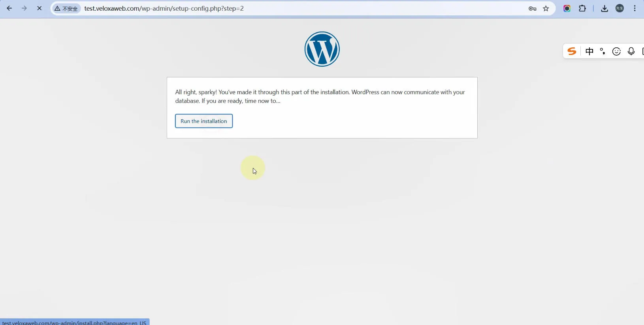Toggle Chinese punctuation mode on IME bar
This screenshot has width=644, height=325.
[x=603, y=51]
